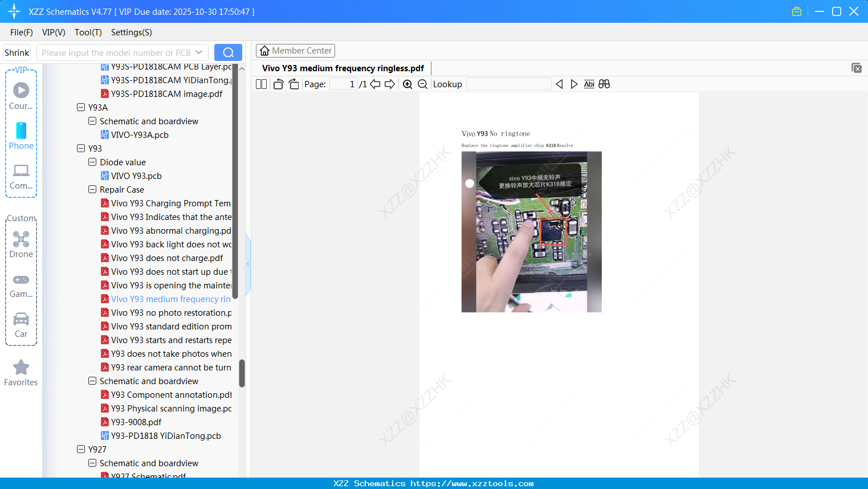This screenshot has height=489, width=868.
Task: Open the Settings(S) menu
Action: 132,32
